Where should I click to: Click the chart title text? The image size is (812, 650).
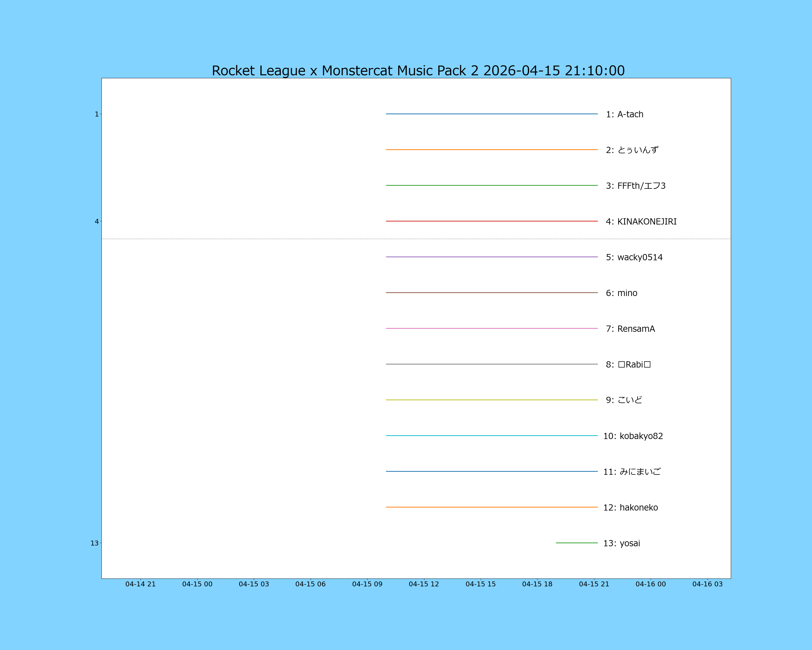[418, 70]
